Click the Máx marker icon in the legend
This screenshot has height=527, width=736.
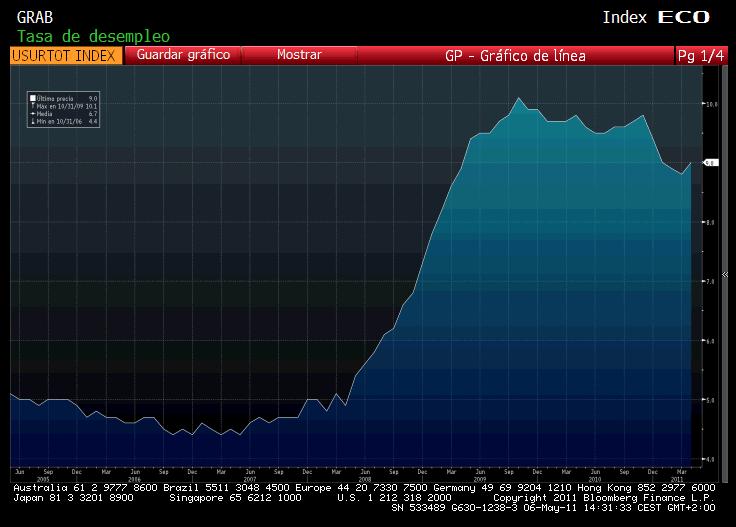point(33,106)
